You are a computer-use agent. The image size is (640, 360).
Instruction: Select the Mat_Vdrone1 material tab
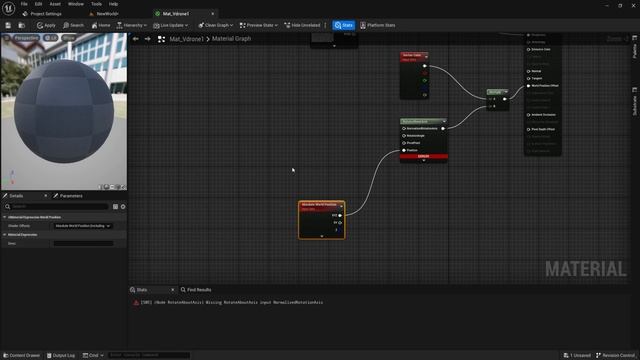coord(176,13)
